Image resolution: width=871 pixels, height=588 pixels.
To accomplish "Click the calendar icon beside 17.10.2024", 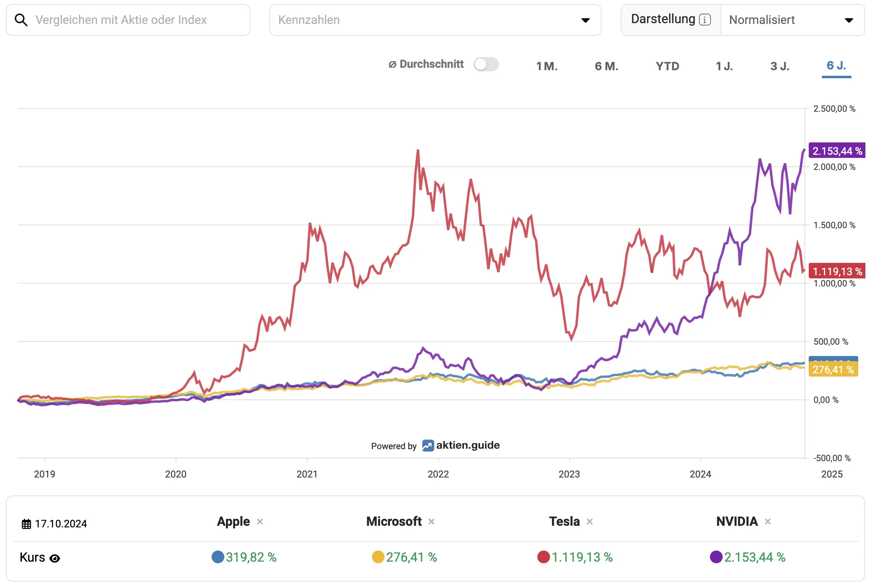I will point(26,524).
